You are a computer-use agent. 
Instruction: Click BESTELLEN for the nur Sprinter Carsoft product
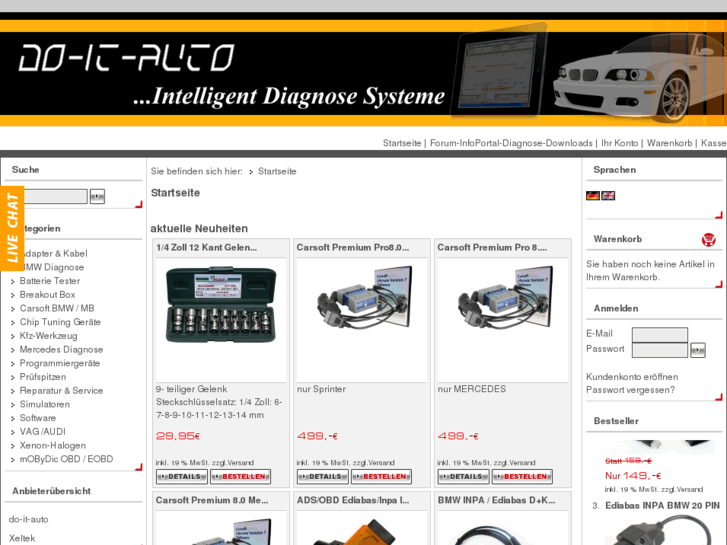tap(381, 477)
